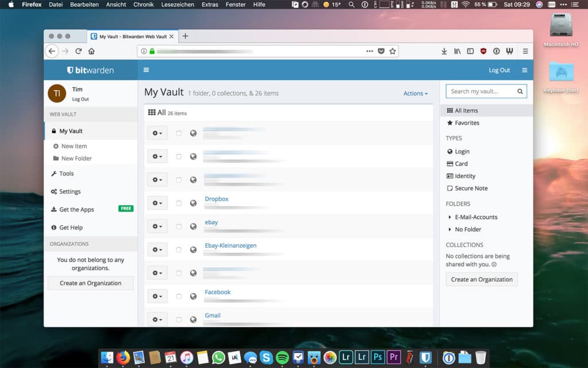Open the Extras menu in menu bar
This screenshot has width=588, height=368.
210,5
